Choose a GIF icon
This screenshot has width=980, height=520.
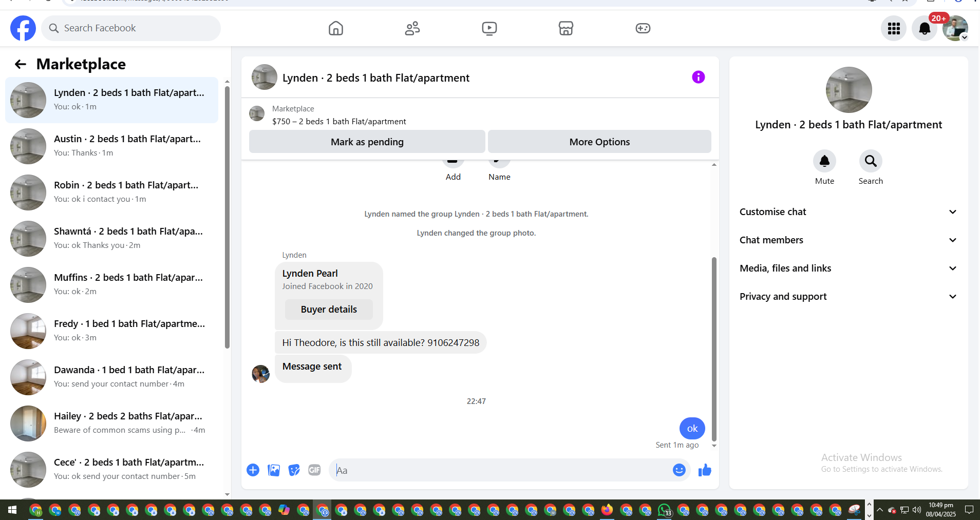tap(314, 470)
